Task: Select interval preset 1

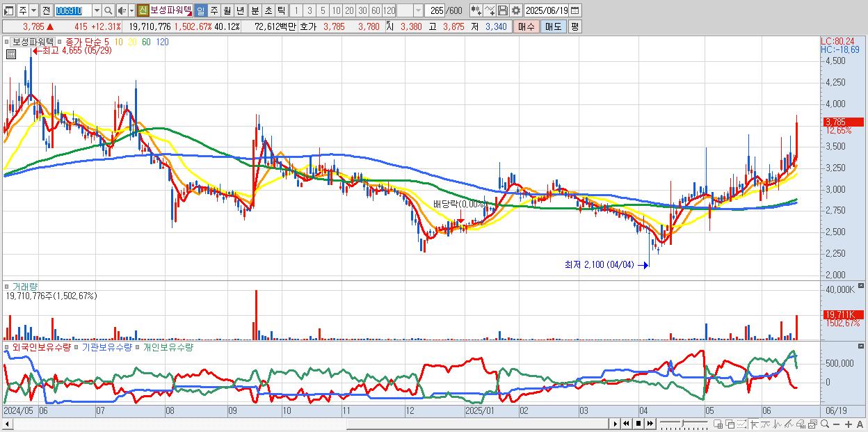Action: coord(296,10)
